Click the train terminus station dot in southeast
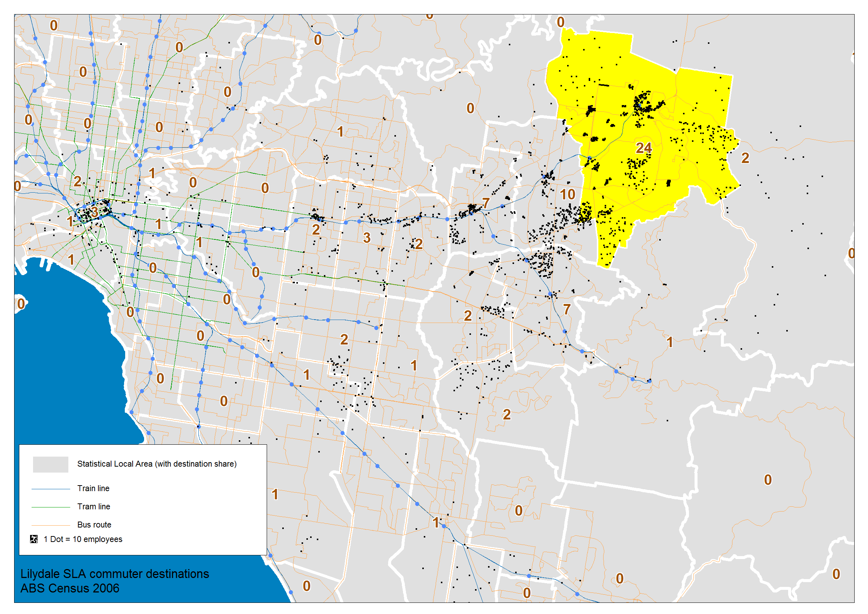The image size is (868, 614). click(649, 381)
